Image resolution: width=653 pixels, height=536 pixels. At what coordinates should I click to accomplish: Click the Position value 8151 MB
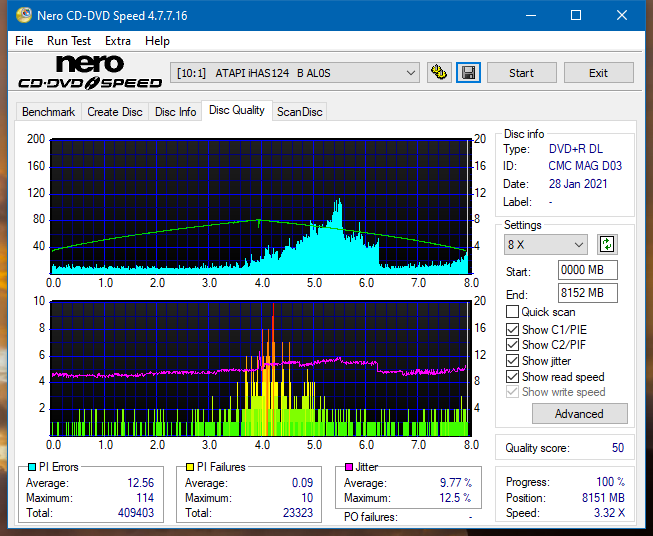(x=603, y=498)
